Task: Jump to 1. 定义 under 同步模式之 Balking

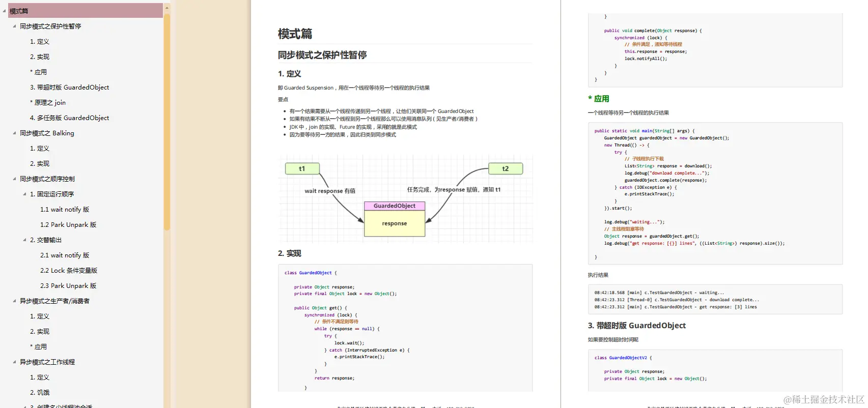Action: 40,148
